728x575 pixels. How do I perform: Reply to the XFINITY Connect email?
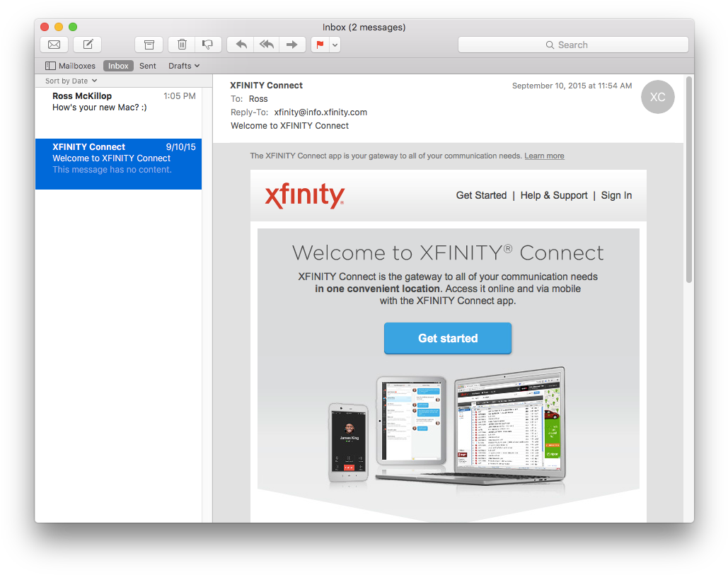click(240, 44)
